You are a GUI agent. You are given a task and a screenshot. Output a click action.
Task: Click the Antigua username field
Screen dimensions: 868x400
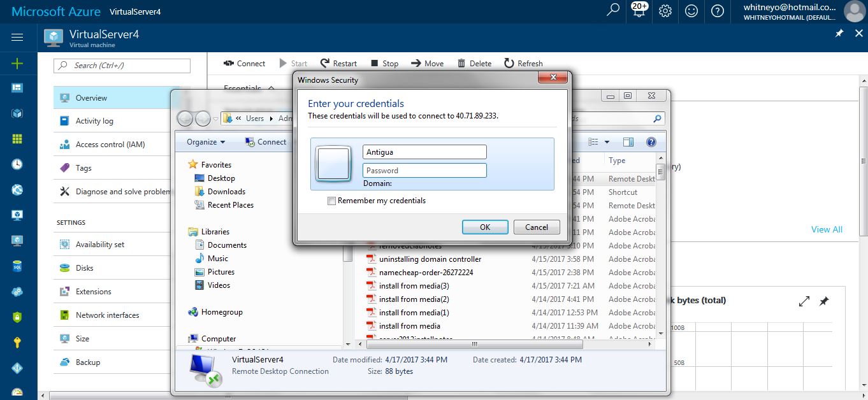click(x=424, y=152)
